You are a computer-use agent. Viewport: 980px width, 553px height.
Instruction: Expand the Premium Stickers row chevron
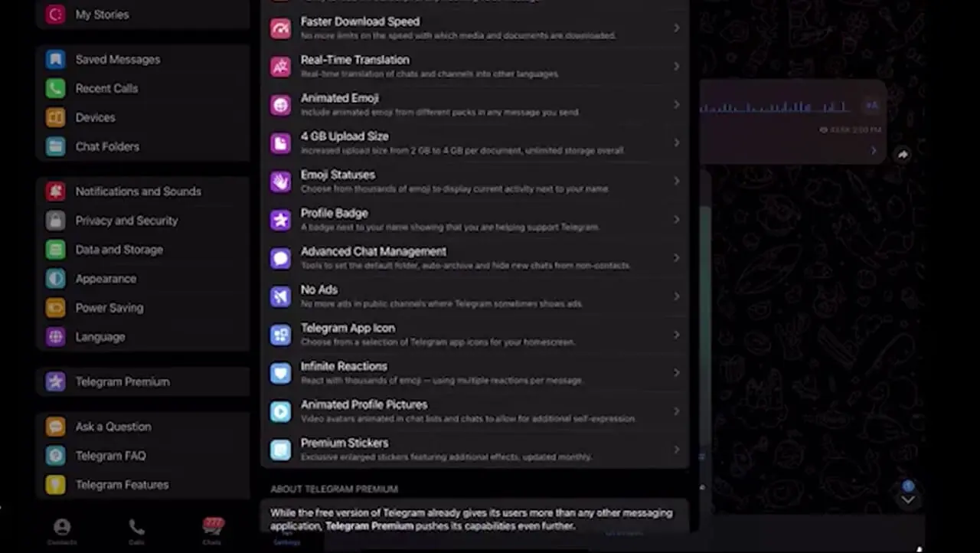point(677,450)
